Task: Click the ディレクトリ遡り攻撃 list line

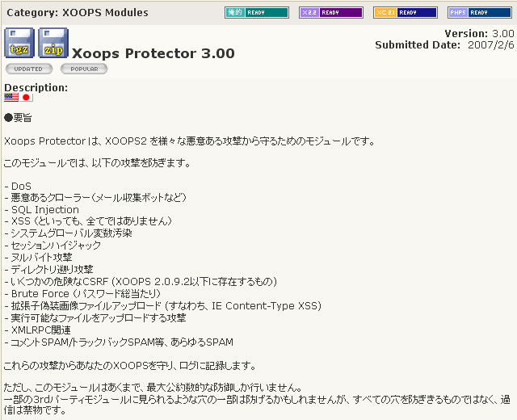Action: (48, 270)
